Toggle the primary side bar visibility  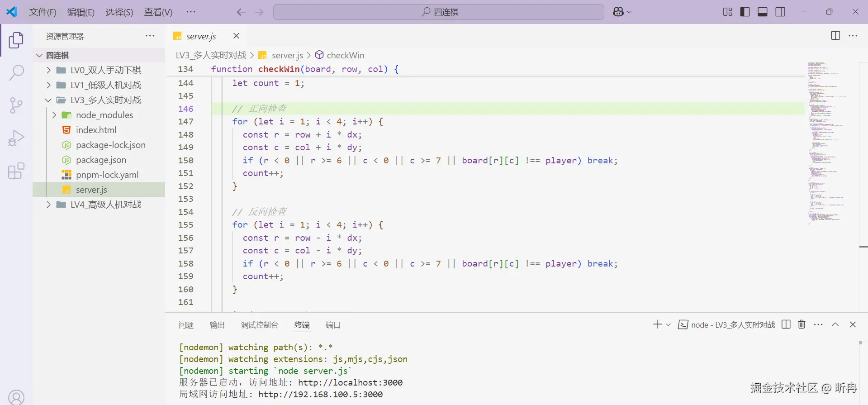tap(745, 12)
